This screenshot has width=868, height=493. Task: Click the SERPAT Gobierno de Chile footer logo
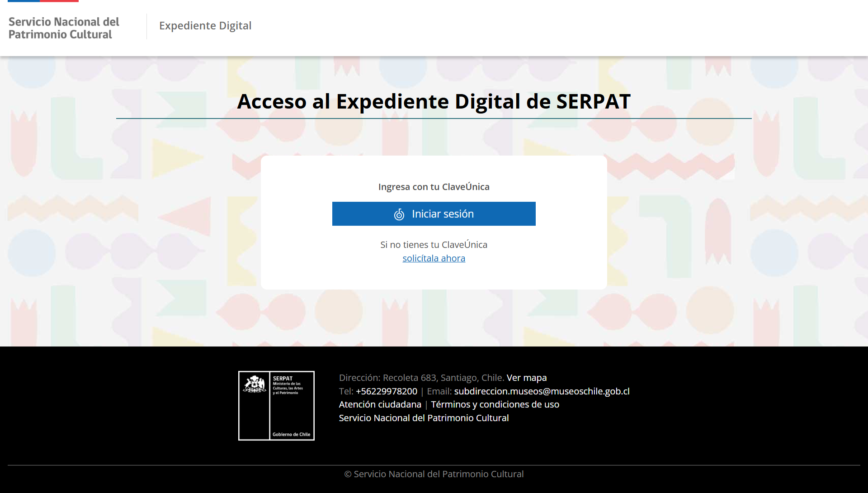[x=276, y=405]
